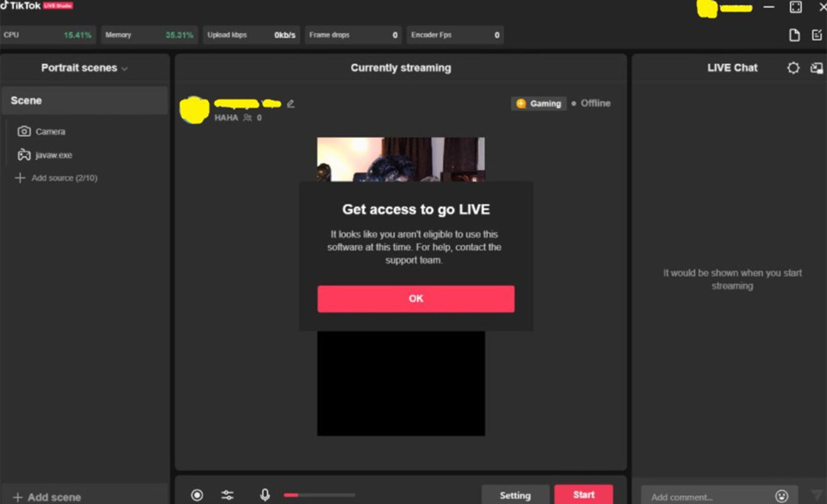Click the Gaming category badge
This screenshot has height=504, width=827.
(538, 103)
